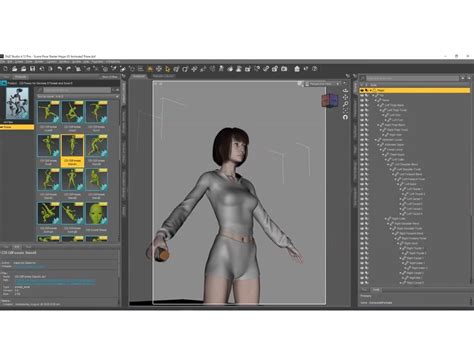Screen dimensions: 474x364
Task: Click the bone icon of Pelvis row
Action: pos(378,100)
